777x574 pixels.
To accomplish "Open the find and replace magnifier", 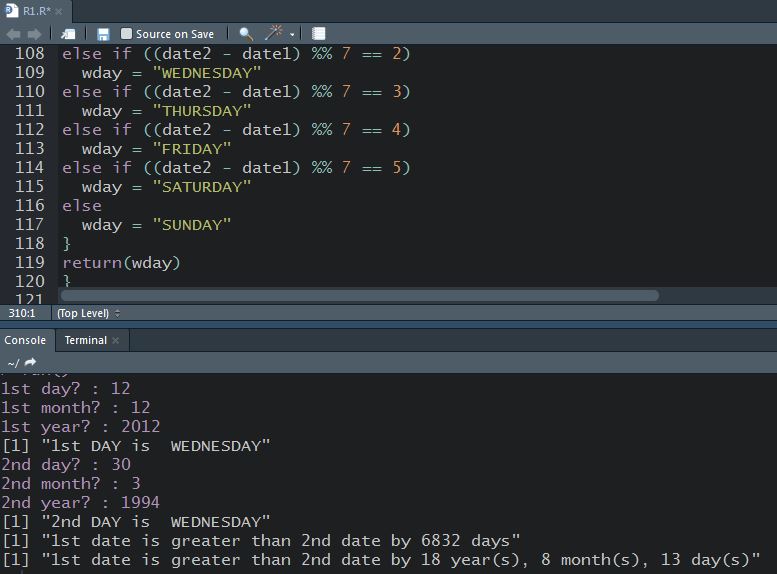I will click(245, 34).
